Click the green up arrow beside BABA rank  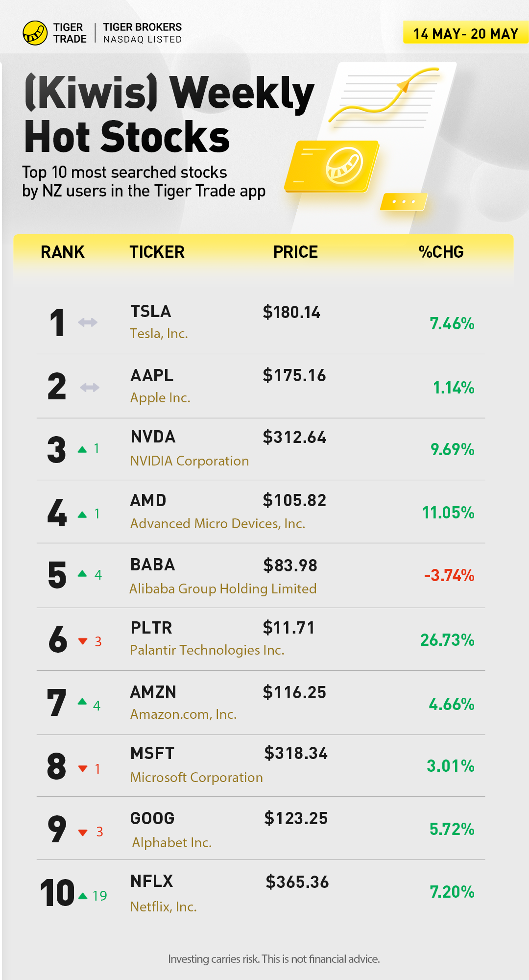tap(82, 574)
